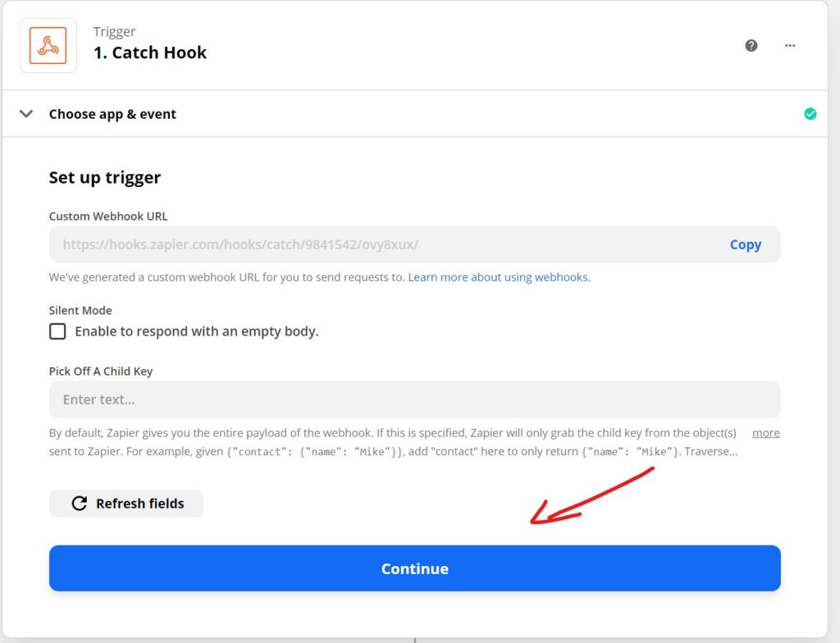Viewport: 840px width, 643px height.
Task: Select the Custom Webhook URL text field
Action: click(x=386, y=244)
